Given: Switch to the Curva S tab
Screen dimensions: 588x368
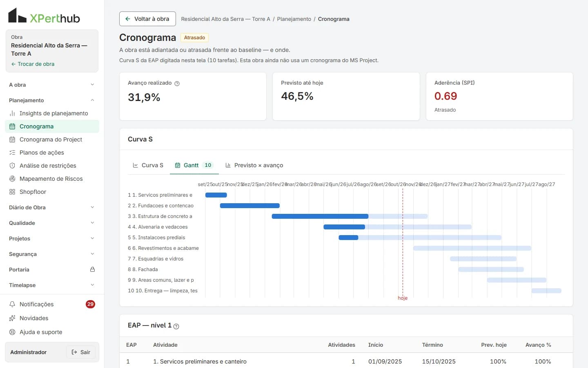Looking at the screenshot, I should (x=148, y=165).
